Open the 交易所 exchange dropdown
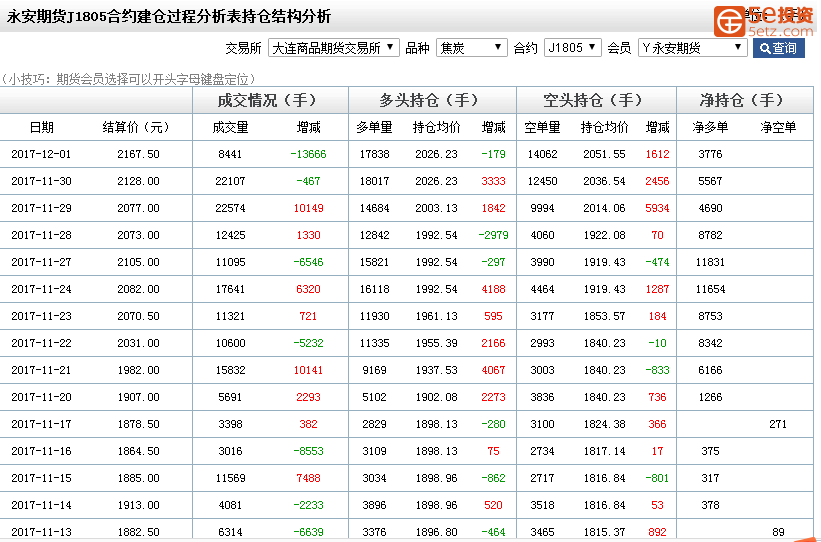The width and height of the screenshot is (821, 542). click(334, 48)
